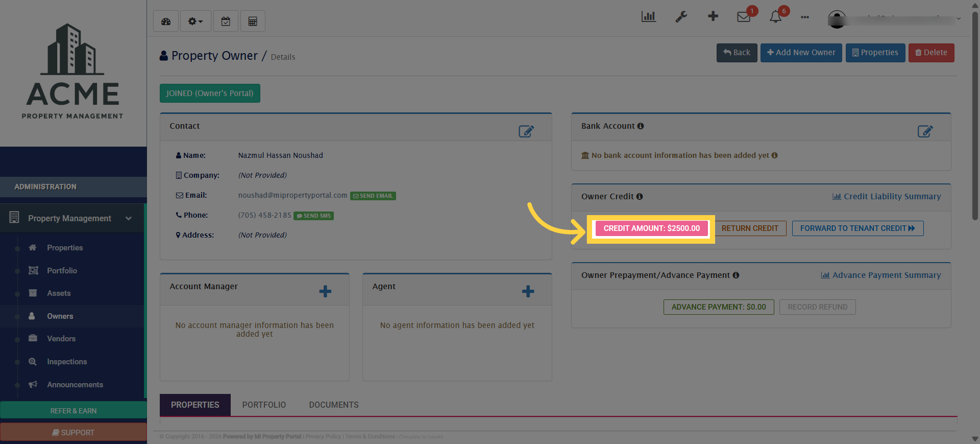Click Credit Amount $2500.00 button
Viewport: 980px width, 444px height.
point(652,228)
